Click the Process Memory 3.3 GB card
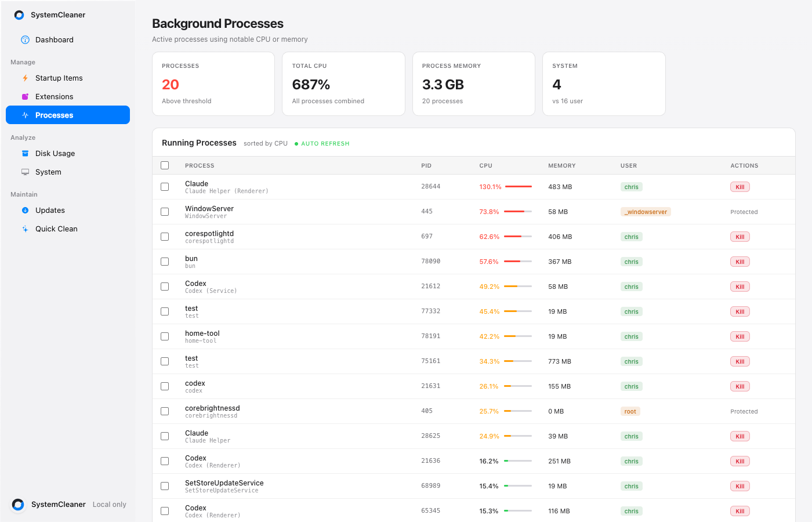This screenshot has width=812, height=522. [474, 84]
